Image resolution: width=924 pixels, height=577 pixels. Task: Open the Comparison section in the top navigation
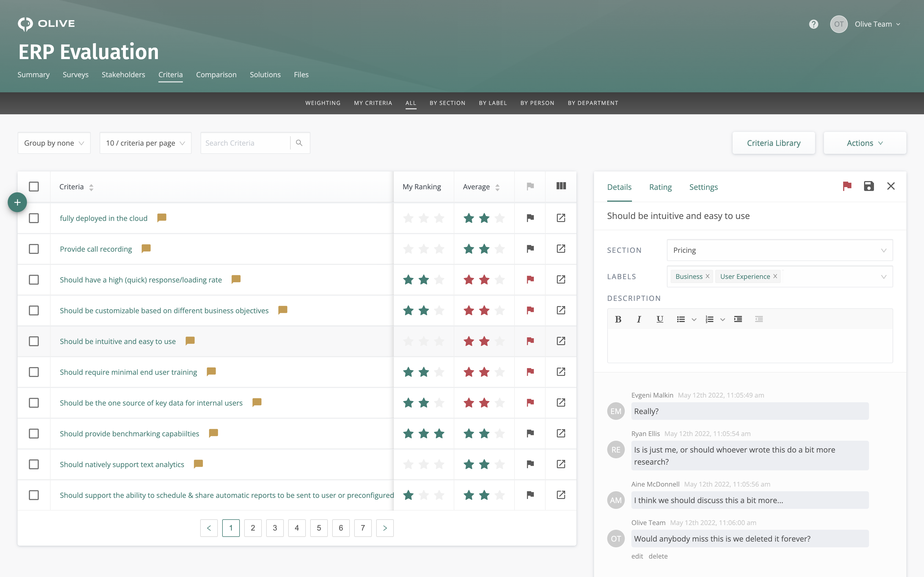click(x=216, y=74)
